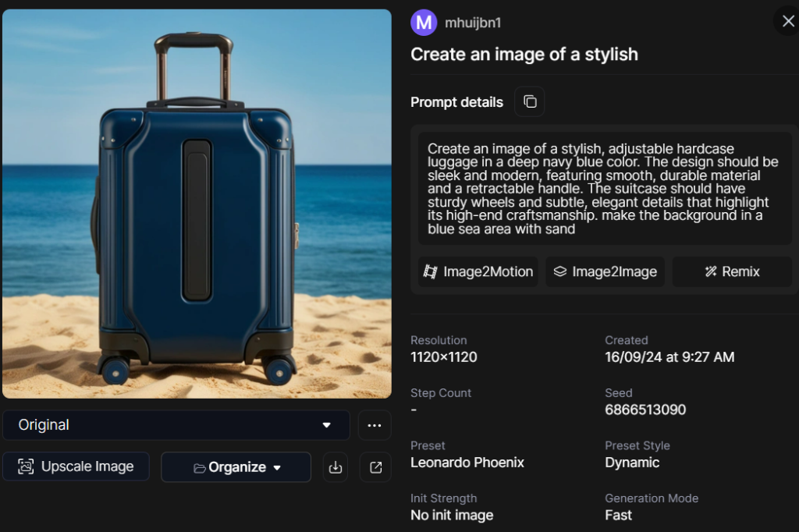Select the seed number 6866513090
The image size is (799, 532).
pos(645,410)
